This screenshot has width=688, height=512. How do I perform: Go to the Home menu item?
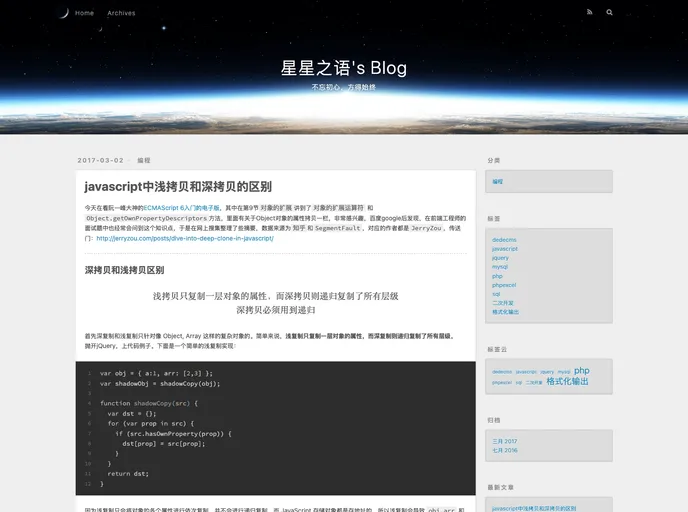pyautogui.click(x=84, y=13)
